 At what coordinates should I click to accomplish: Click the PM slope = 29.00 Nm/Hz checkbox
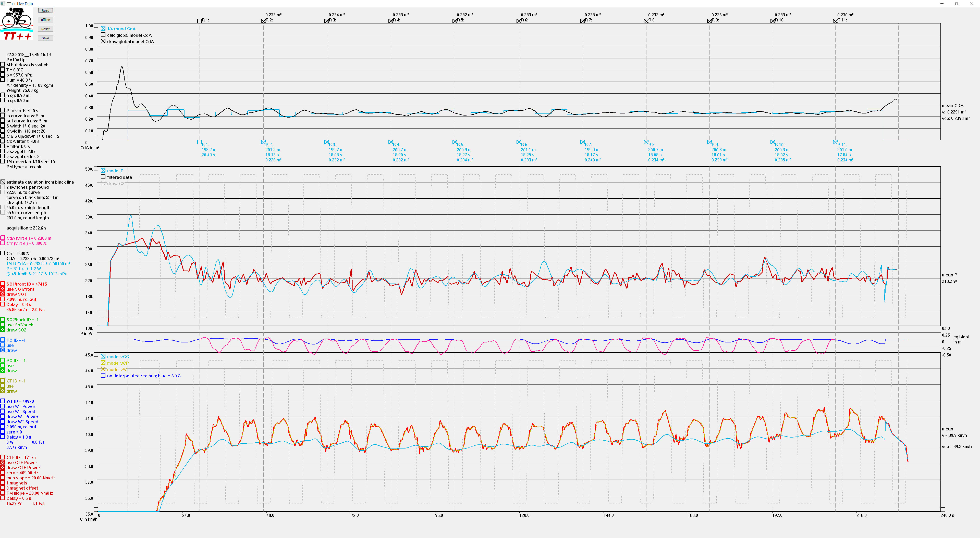pos(3,493)
